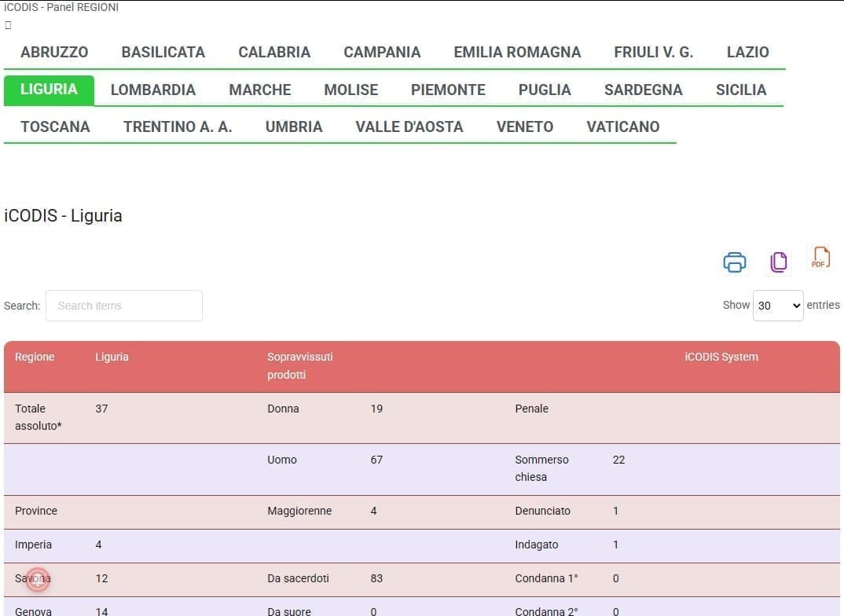The image size is (844, 616).
Task: Select the active LIGURIA tab
Action: pos(49,90)
